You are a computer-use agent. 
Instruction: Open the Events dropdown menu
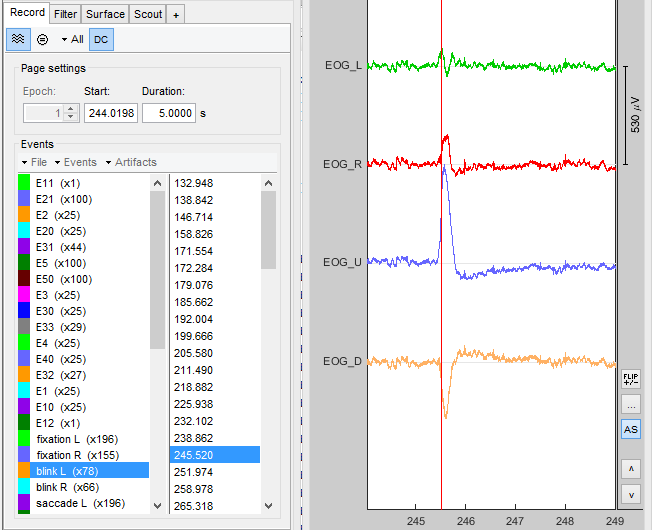pos(75,162)
